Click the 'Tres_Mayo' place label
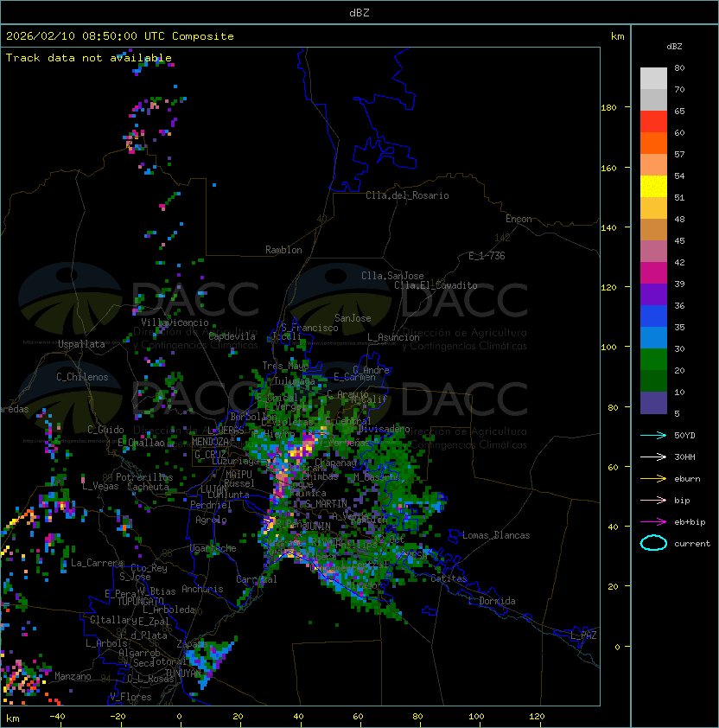This screenshot has height=728, width=719. click(285, 366)
